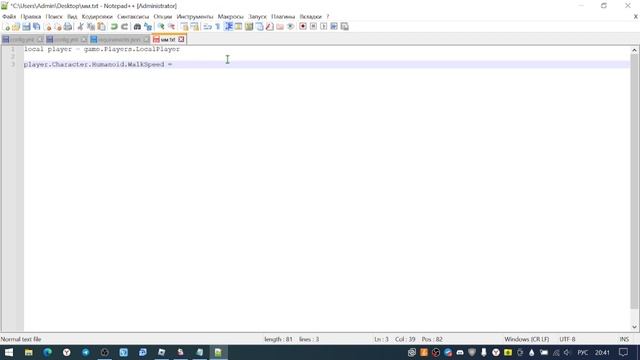640x360 pixels.
Task: Click the Zoom In toolbar icon
Action: coord(161,27)
